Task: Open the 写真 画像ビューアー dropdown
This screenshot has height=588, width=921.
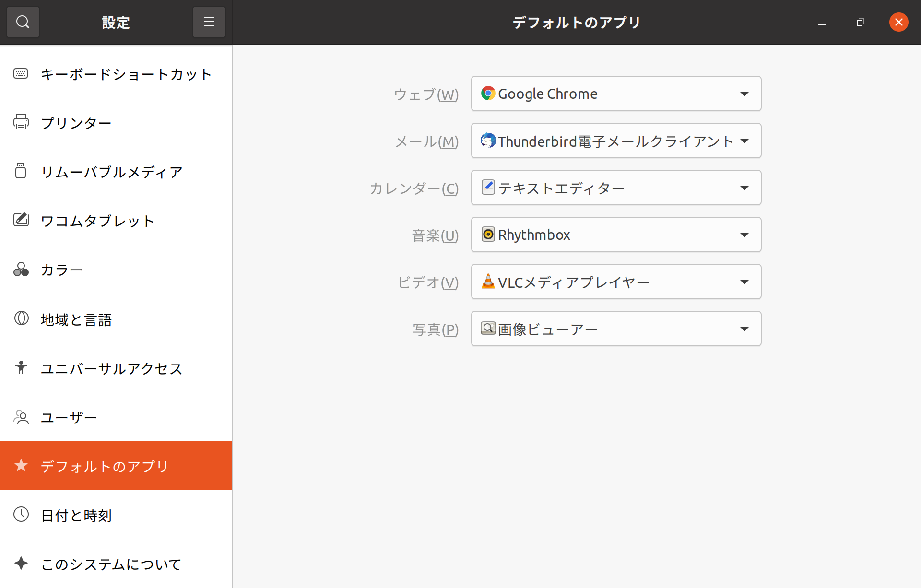Action: point(616,329)
